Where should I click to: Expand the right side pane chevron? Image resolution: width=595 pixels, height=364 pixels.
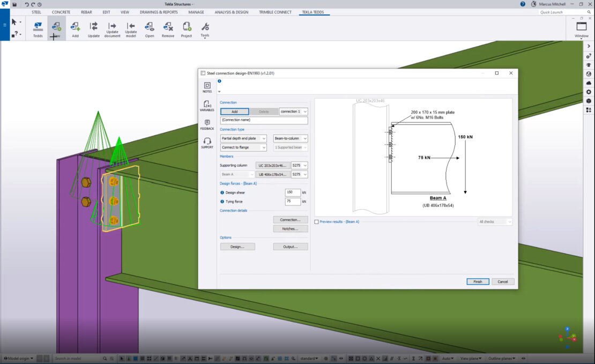(x=589, y=46)
